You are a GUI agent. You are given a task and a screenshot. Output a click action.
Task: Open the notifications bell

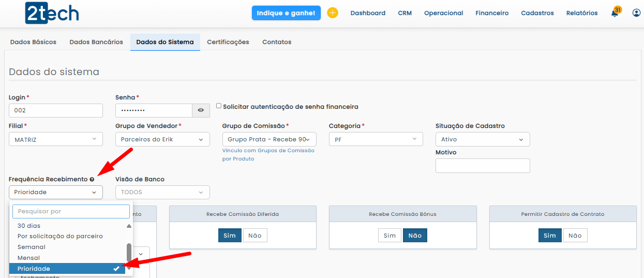615,13
